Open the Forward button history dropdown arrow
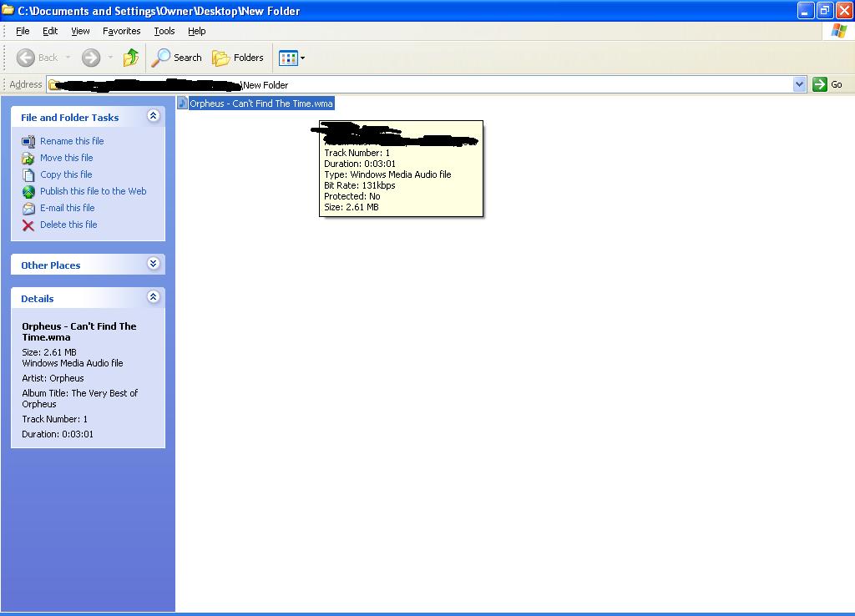Viewport: 855px width, 616px height. click(x=110, y=58)
